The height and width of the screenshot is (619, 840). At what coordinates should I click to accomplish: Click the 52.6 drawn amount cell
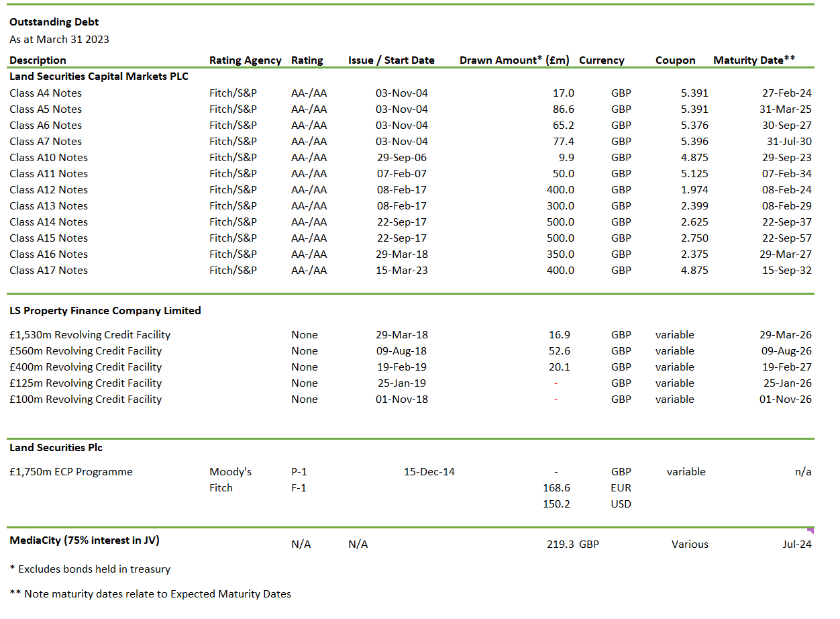point(560,350)
